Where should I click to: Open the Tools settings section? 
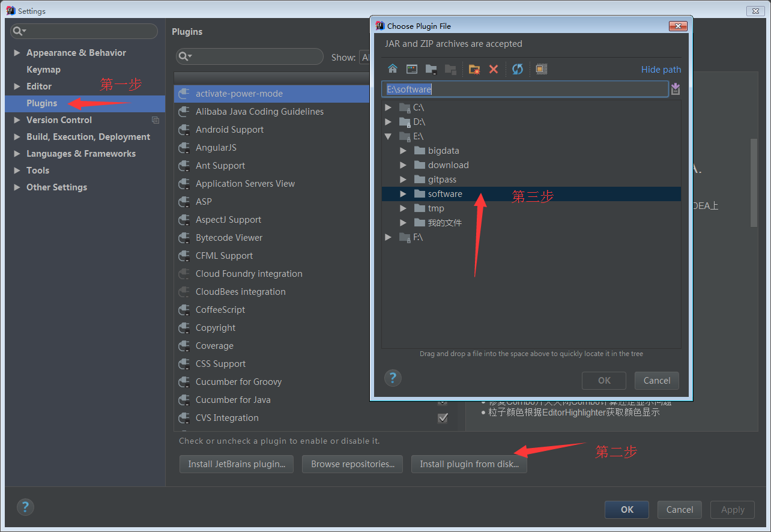38,171
